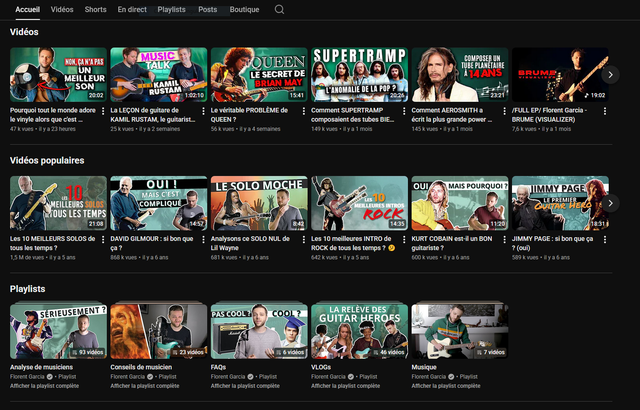
Task: Open the En direct tab
Action: (x=132, y=9)
